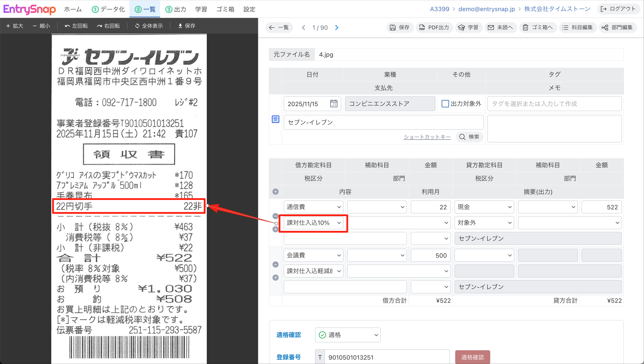Save the entry with 保存 button
This screenshot has height=364, width=644.
pyautogui.click(x=400, y=28)
